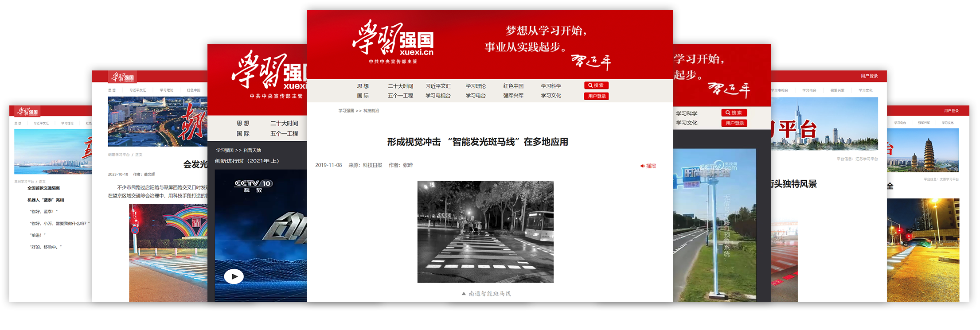Click the 学习强国 logo on 朝阳 page
Screen dimensions: 980x330
(123, 78)
